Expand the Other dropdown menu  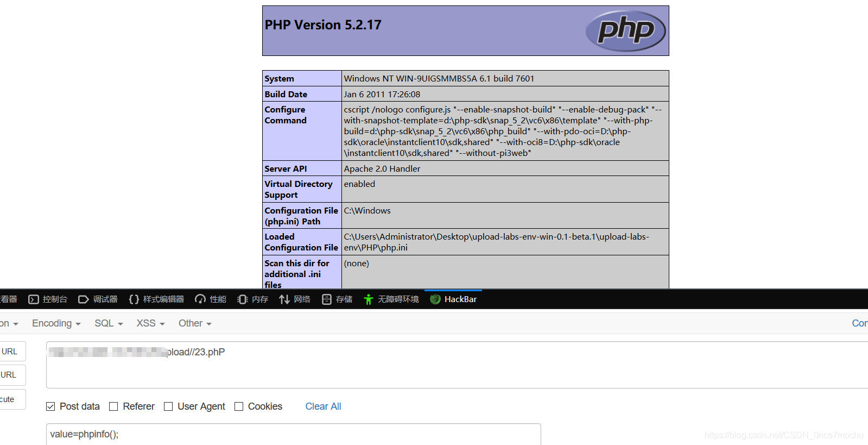click(195, 323)
